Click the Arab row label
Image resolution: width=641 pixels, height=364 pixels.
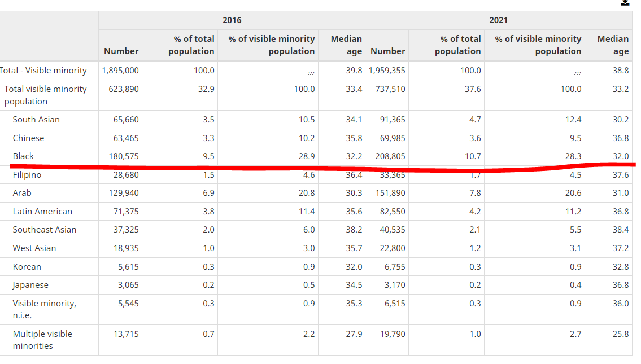pos(22,193)
